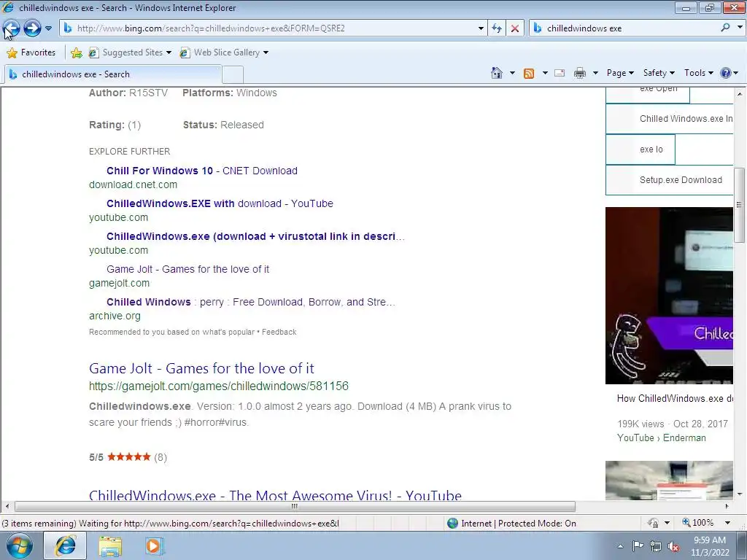The width and height of the screenshot is (747, 560).
Task: Open the Suggested Sites menu
Action: pos(130,52)
